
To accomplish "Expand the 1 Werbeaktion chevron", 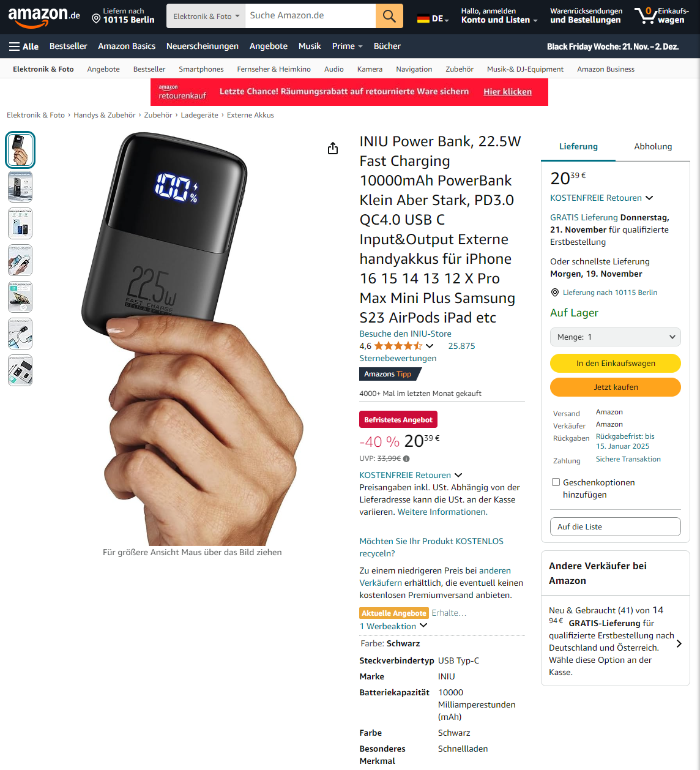I will [423, 626].
